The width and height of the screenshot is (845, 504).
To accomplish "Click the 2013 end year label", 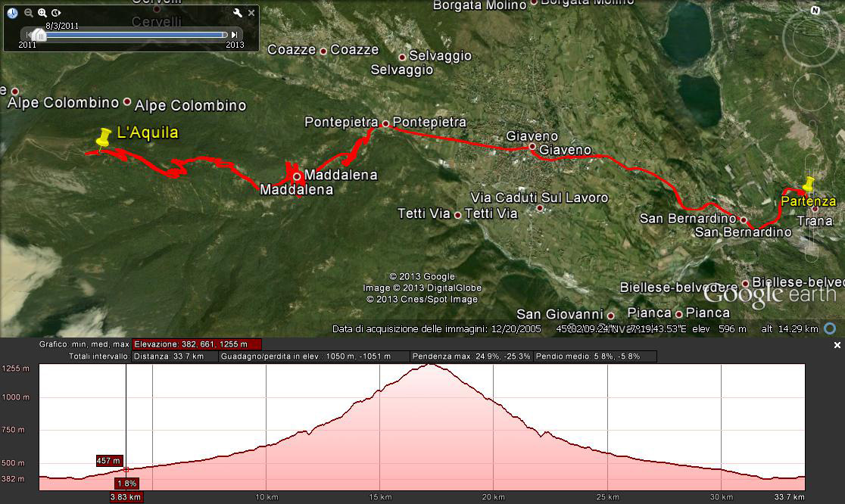I will coord(235,45).
